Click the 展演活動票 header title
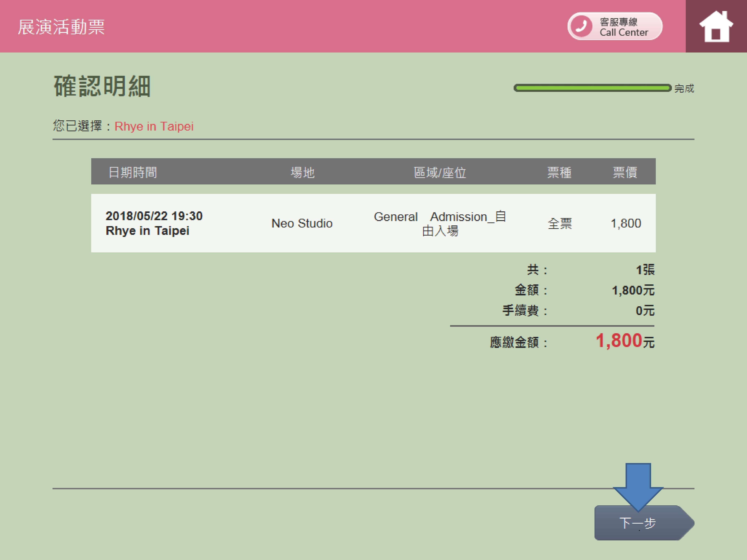 [61, 27]
